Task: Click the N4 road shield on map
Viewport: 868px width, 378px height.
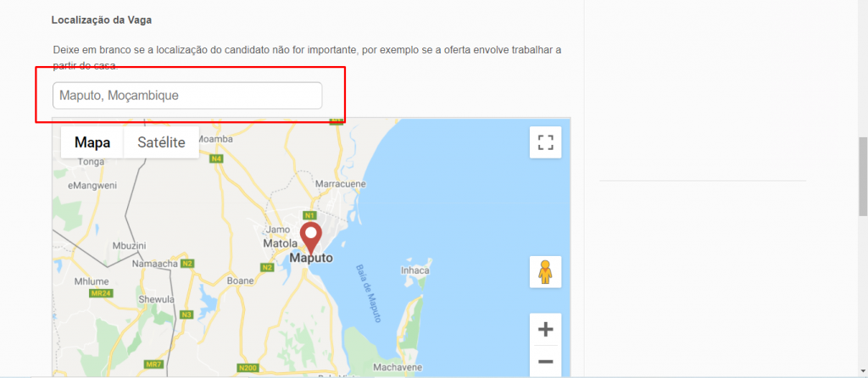Action: click(x=216, y=158)
